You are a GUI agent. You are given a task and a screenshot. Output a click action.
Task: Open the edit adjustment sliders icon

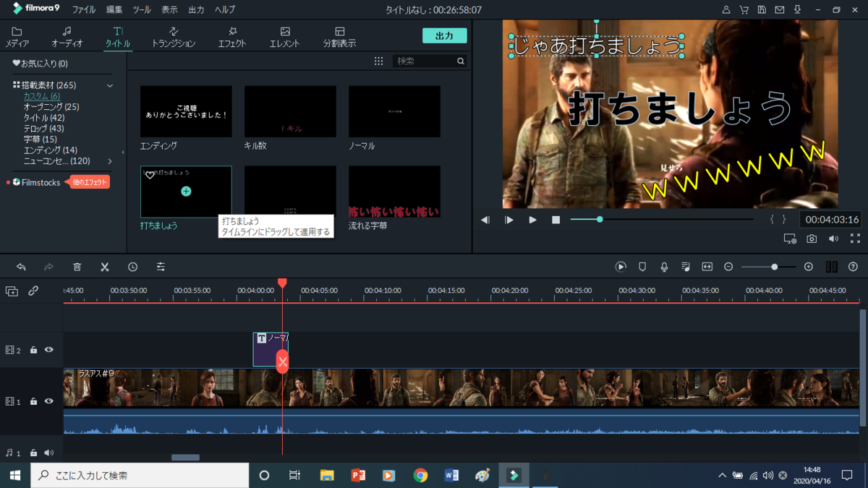tap(161, 267)
